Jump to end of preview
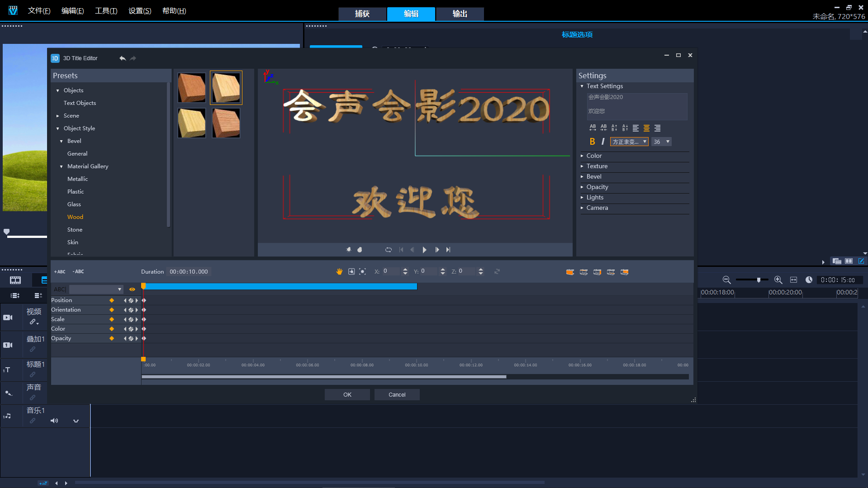Viewport: 868px width, 488px height. [x=448, y=250]
